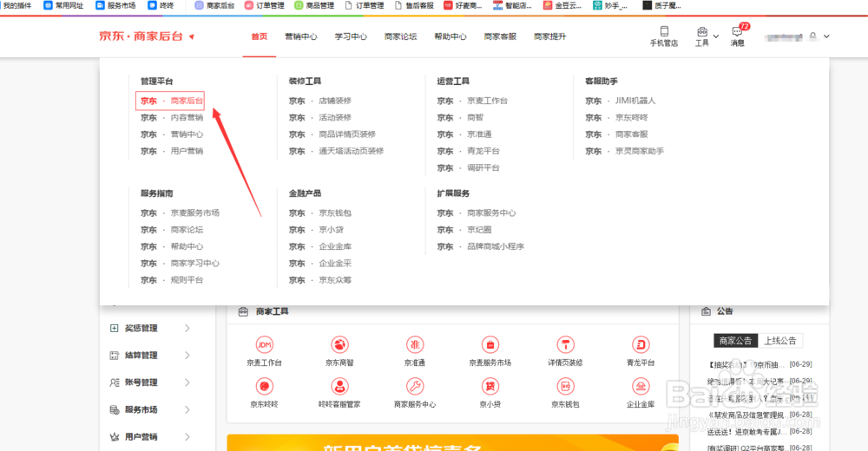The image size is (868, 451).
Task: Expand the 奖惩管理 sidebar chevron
Action: click(x=187, y=328)
